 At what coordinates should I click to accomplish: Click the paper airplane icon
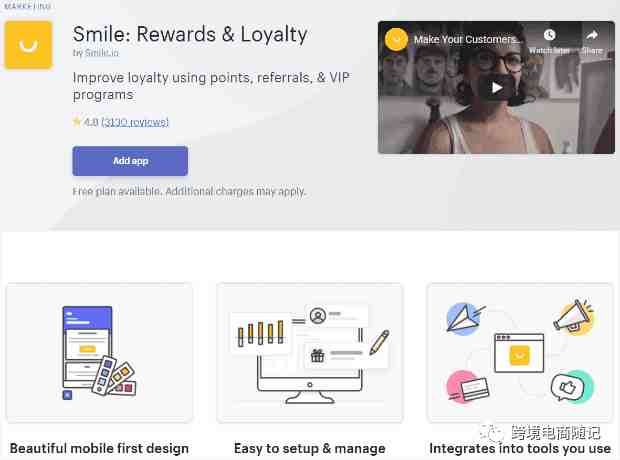tap(463, 319)
